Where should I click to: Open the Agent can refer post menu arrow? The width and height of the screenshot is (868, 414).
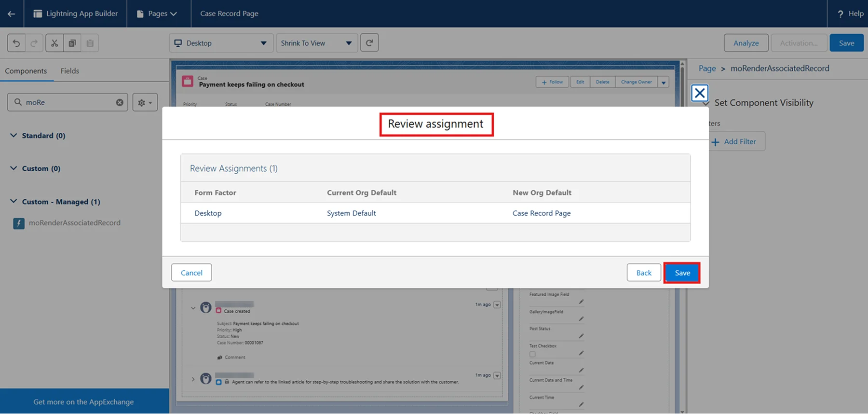(x=497, y=375)
